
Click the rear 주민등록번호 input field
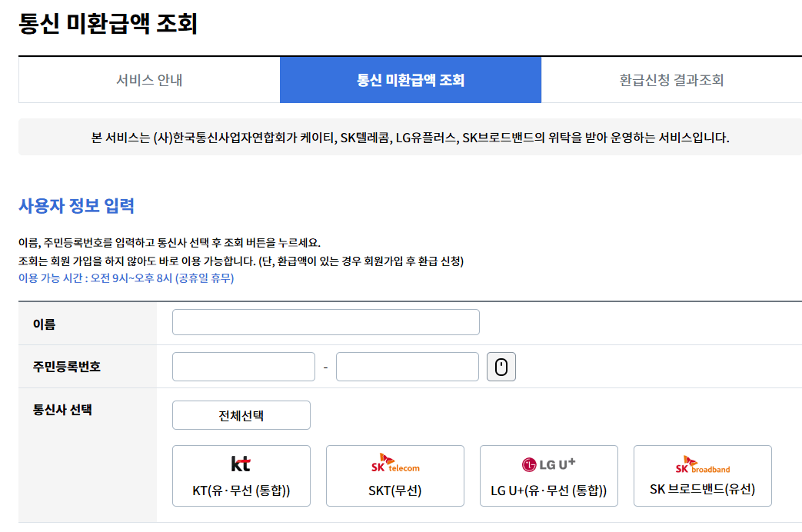pos(407,367)
